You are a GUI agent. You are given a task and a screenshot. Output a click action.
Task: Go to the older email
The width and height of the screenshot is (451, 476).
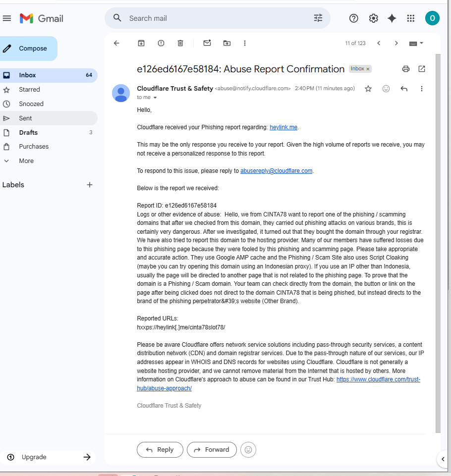click(x=396, y=43)
